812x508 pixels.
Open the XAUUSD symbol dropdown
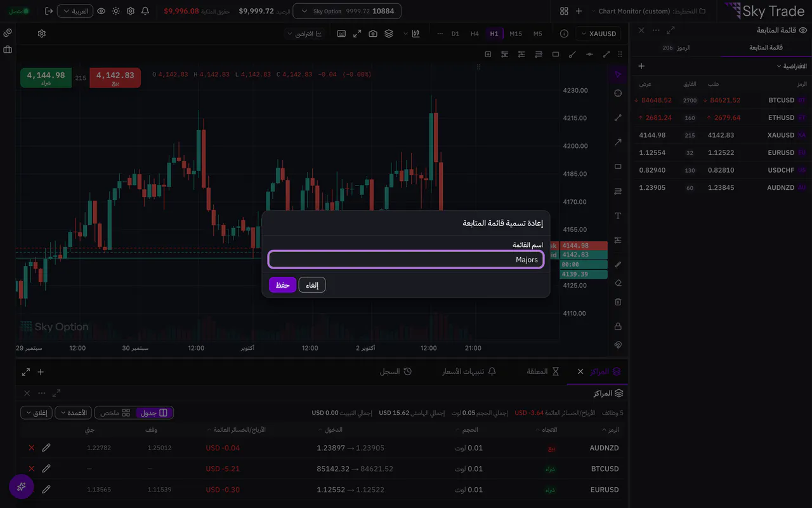pos(598,34)
